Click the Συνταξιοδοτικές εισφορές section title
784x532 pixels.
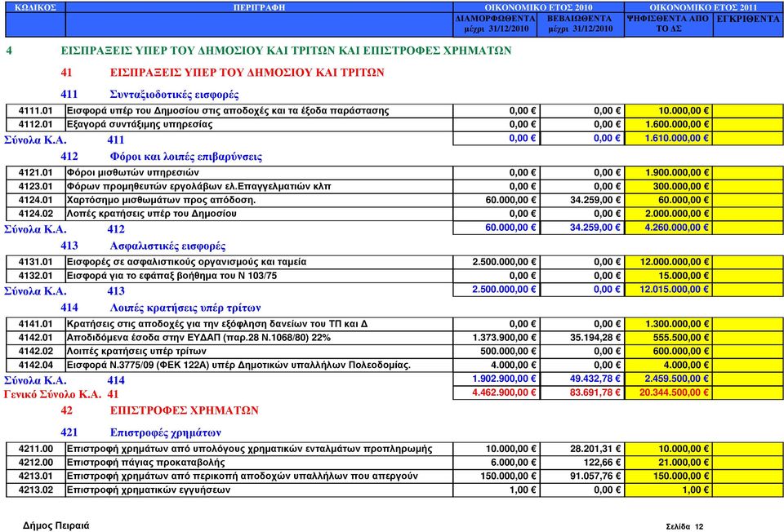174,95
